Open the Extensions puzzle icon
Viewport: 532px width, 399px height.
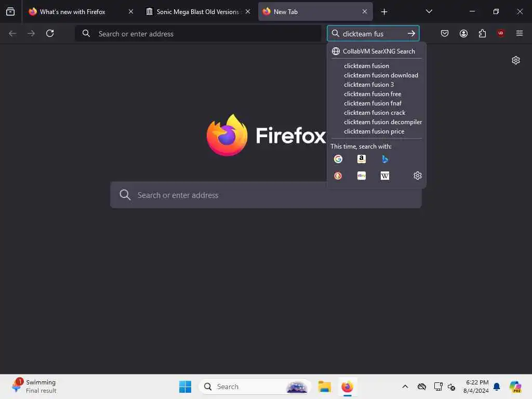[482, 33]
